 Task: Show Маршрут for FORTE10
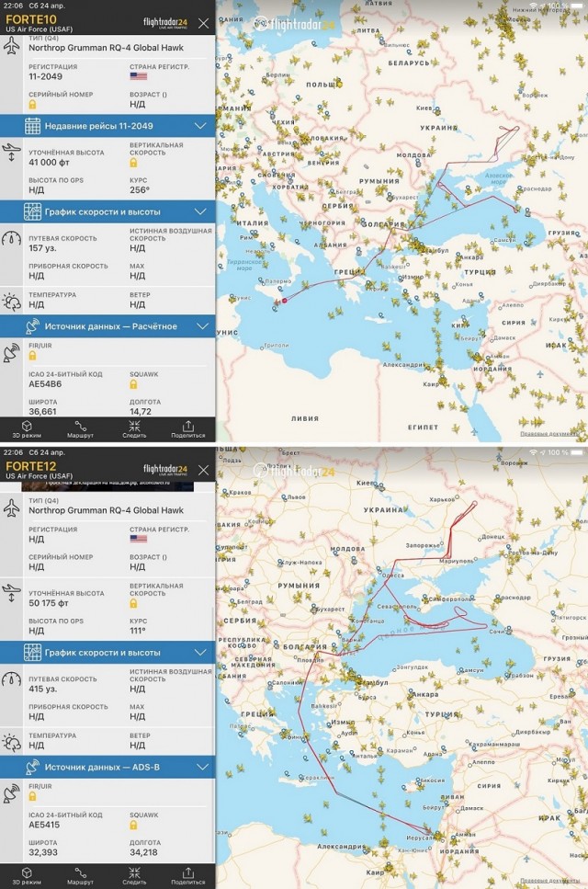pyautogui.click(x=81, y=429)
